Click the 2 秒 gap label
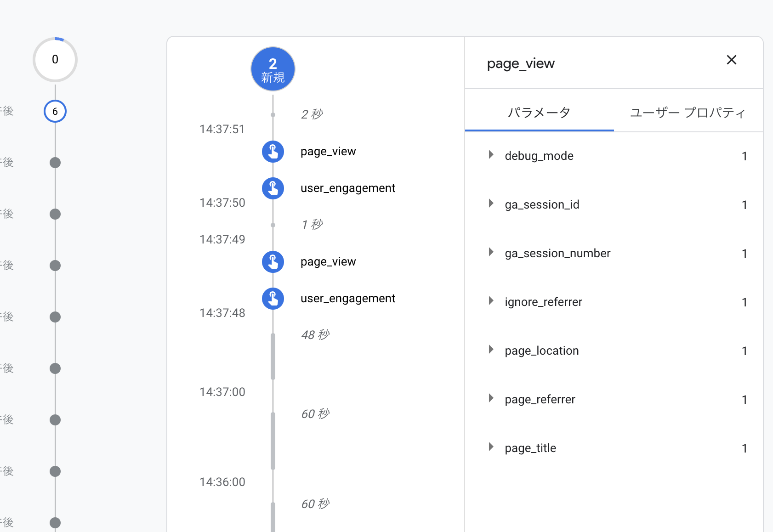The width and height of the screenshot is (773, 532). pos(312,114)
